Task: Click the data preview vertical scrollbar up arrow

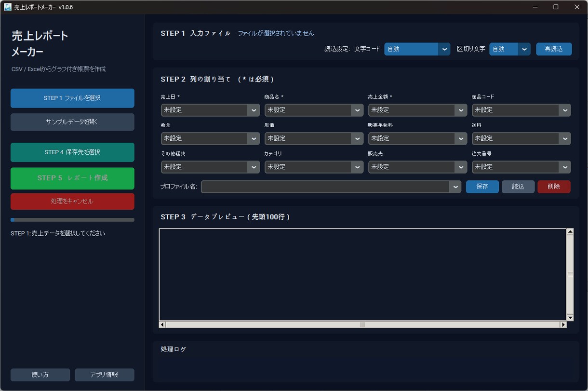Action: click(x=570, y=232)
